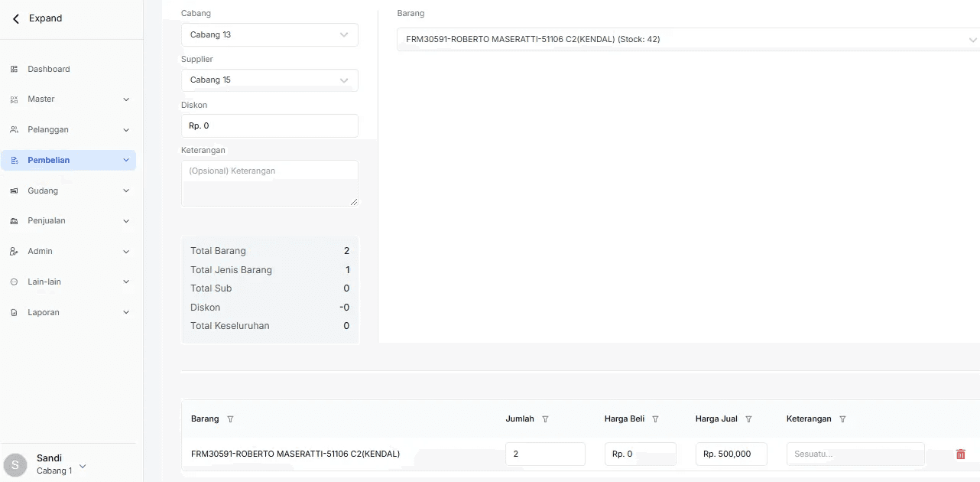This screenshot has height=482, width=980.
Task: Click the Barang column header text
Action: (x=205, y=419)
